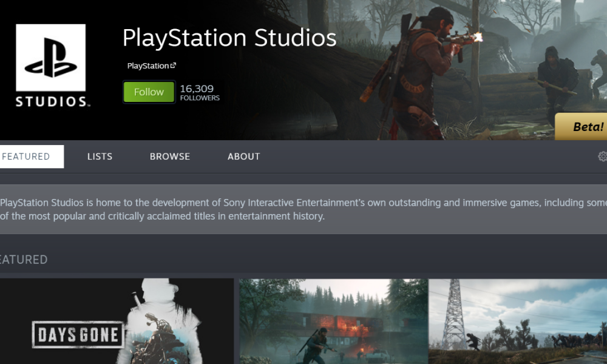The height and width of the screenshot is (364, 607).
Task: Open the Browse tab
Action: 170,157
